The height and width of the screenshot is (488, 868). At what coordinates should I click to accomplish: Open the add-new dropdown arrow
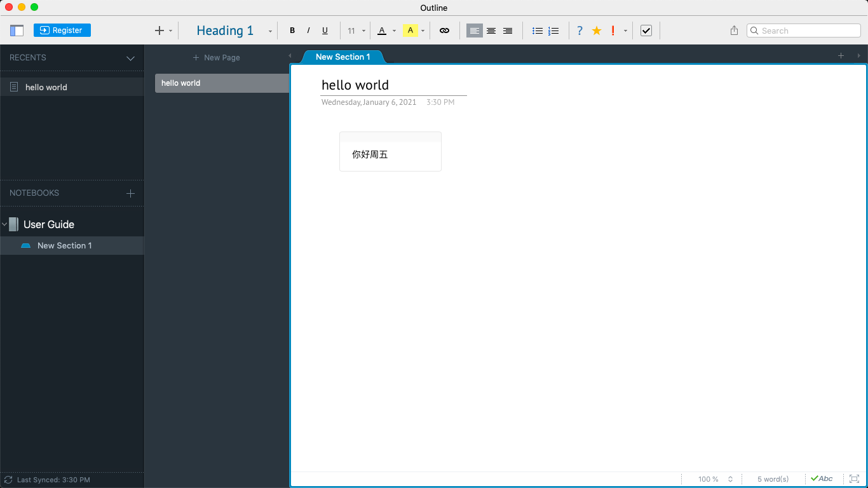(170, 31)
